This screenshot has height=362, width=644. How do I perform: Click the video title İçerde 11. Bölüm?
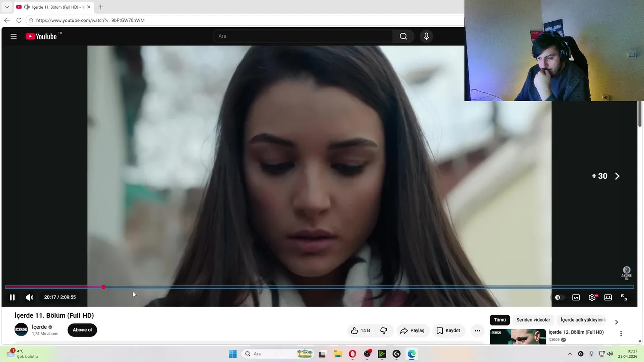point(54,315)
